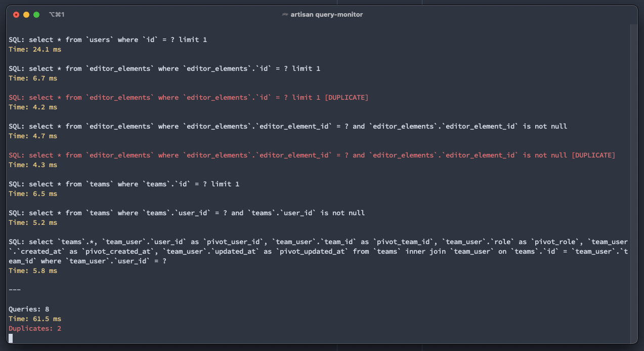The image size is (644, 351).
Task: Click the yellow minimize window button
Action: (x=26, y=15)
